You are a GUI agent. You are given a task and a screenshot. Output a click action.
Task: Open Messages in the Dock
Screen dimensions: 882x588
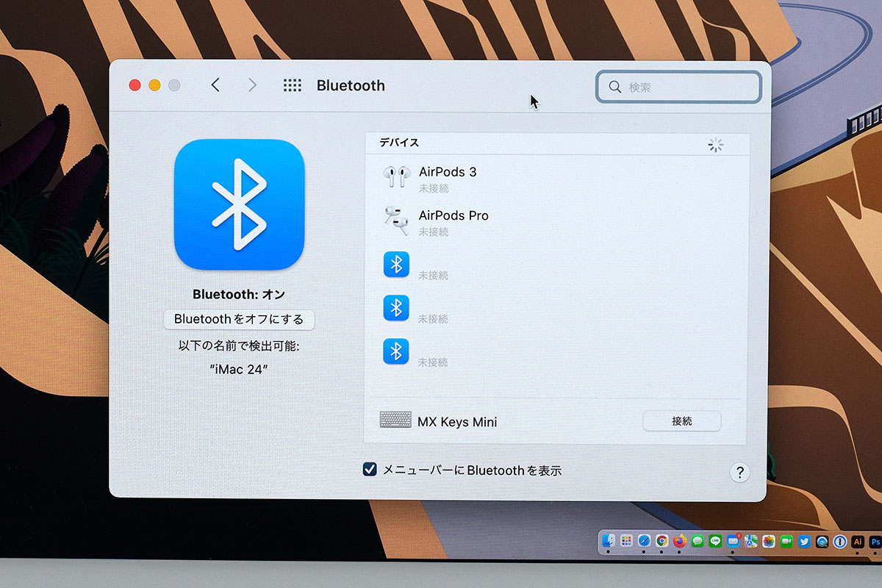pos(698,541)
